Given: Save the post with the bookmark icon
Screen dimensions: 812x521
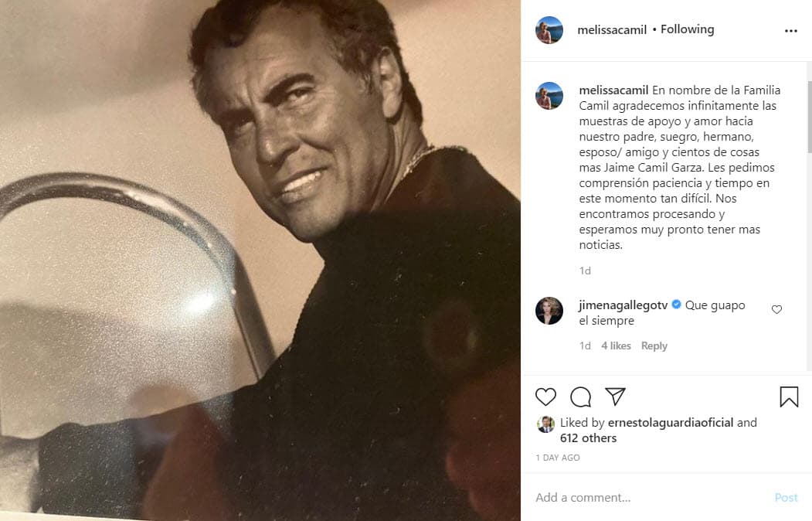Looking at the screenshot, I should click(x=789, y=397).
